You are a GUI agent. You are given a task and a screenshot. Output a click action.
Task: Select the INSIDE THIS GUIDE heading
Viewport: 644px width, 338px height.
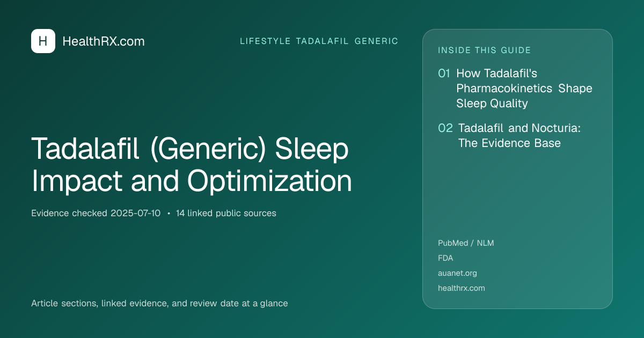point(485,50)
